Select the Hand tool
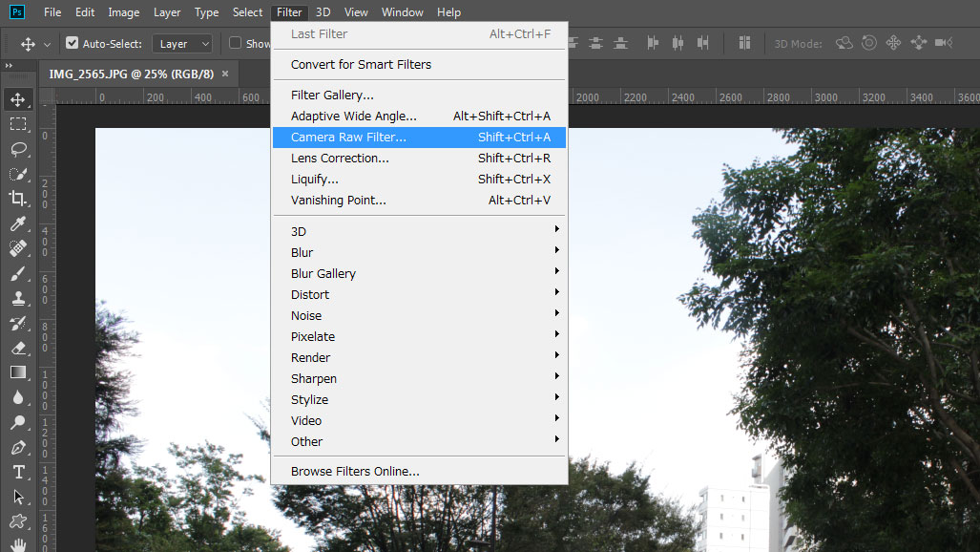Image resolution: width=980 pixels, height=552 pixels. pyautogui.click(x=18, y=544)
